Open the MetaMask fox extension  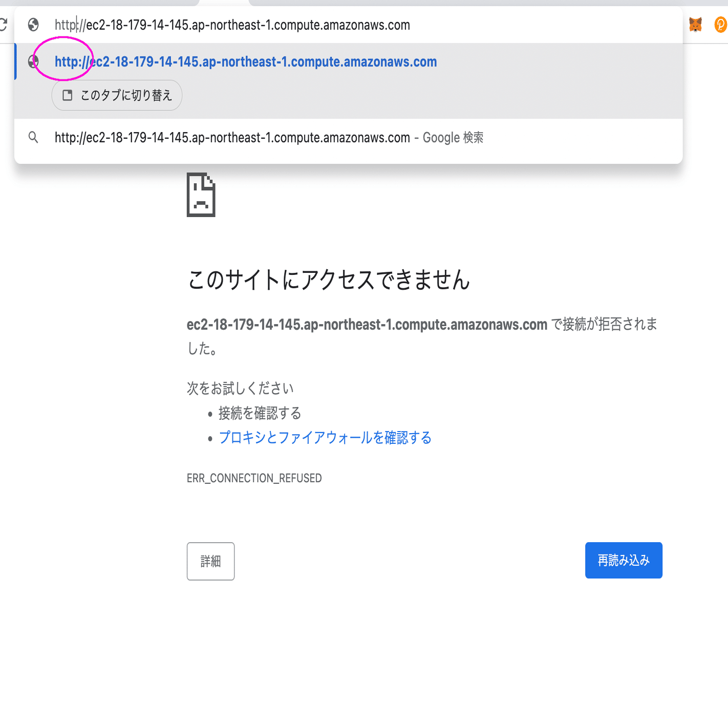pyautogui.click(x=695, y=24)
